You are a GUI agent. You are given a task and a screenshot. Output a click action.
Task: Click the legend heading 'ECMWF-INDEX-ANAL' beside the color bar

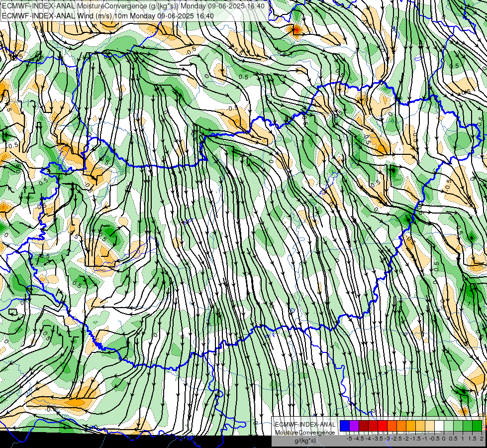[x=305, y=425]
